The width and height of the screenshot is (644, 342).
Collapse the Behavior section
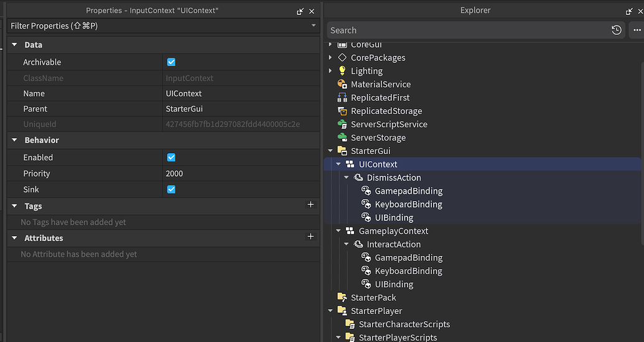tap(14, 140)
